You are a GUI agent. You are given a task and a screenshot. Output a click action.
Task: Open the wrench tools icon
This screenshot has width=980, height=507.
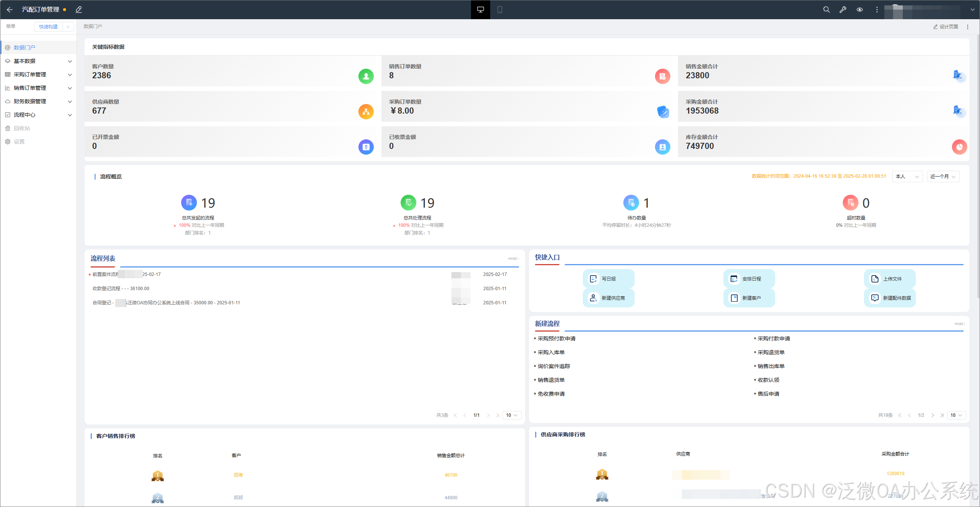pos(843,10)
